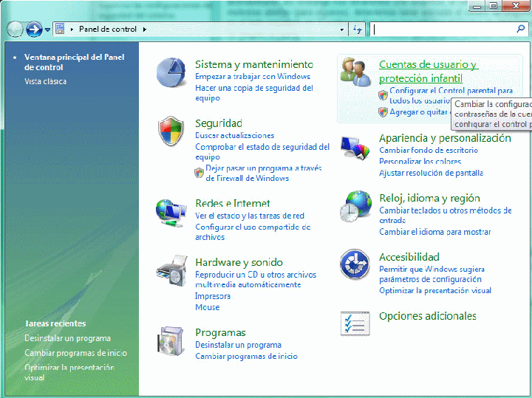Focus the search input field

click(443, 30)
